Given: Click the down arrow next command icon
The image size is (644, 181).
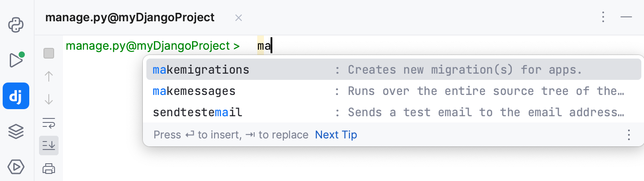Looking at the screenshot, I should pos(49,99).
